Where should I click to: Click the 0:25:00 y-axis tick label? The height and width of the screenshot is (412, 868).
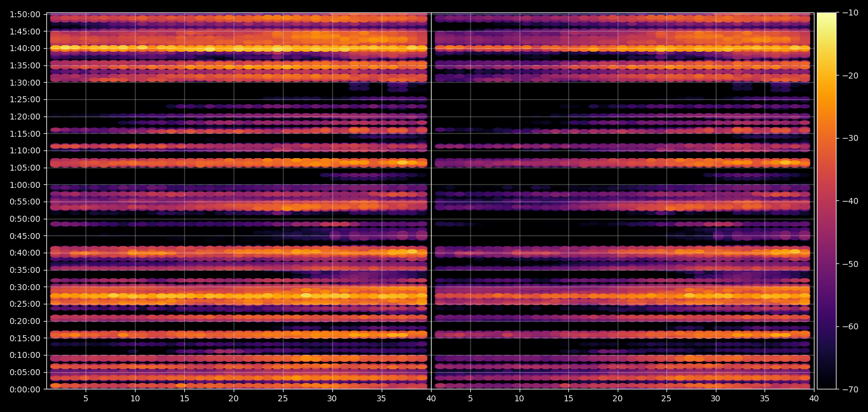pyautogui.click(x=25, y=304)
